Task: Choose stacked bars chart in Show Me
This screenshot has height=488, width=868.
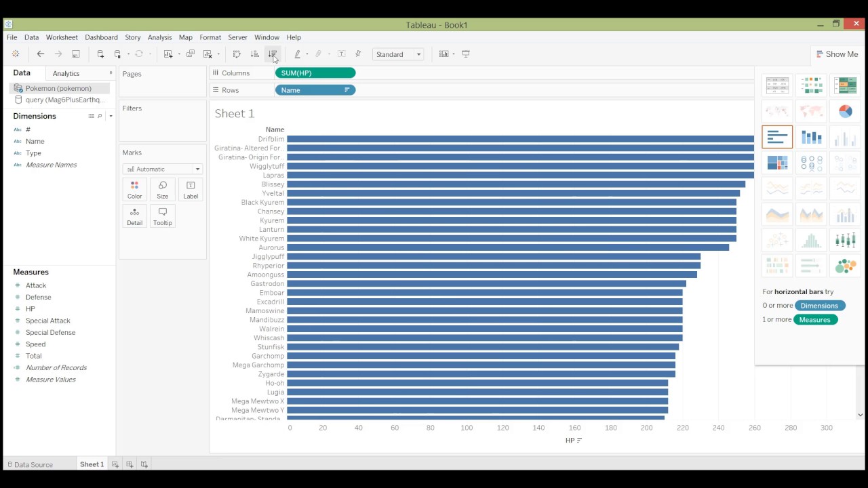Action: [x=811, y=137]
